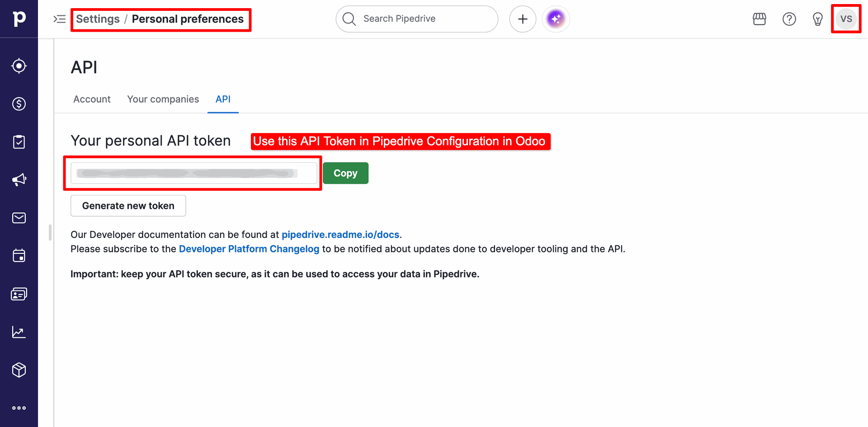
Task: Open Pipedrive logo home
Action: click(x=19, y=19)
